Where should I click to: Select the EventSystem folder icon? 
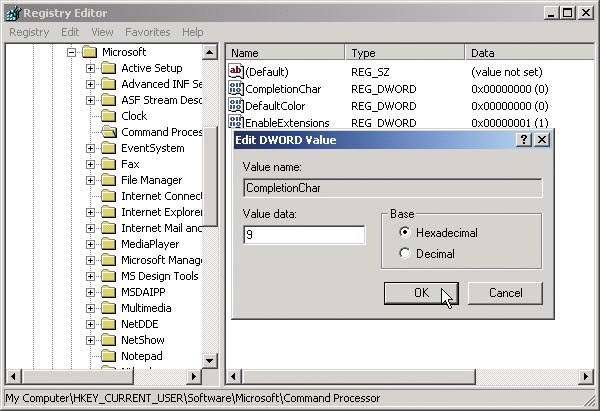(x=108, y=148)
